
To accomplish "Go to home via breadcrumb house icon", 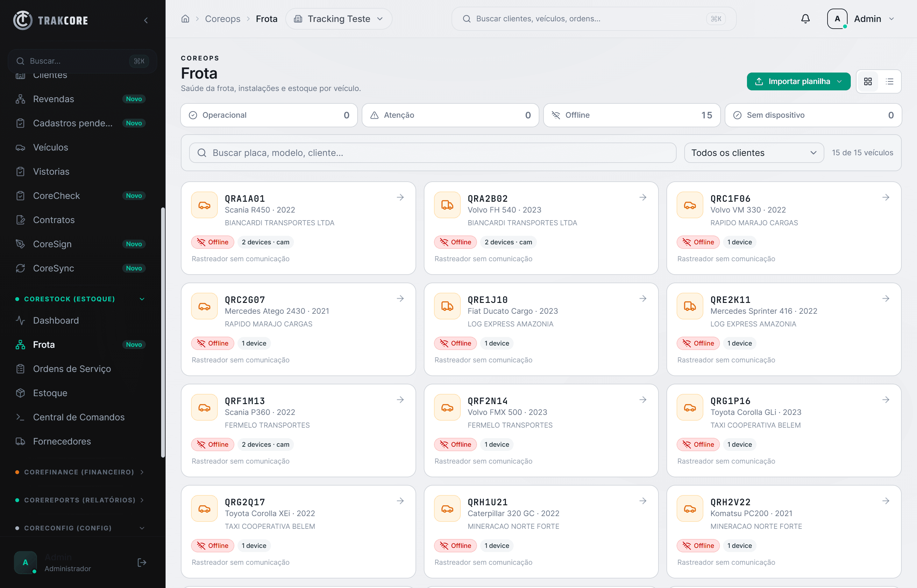I will click(x=185, y=19).
